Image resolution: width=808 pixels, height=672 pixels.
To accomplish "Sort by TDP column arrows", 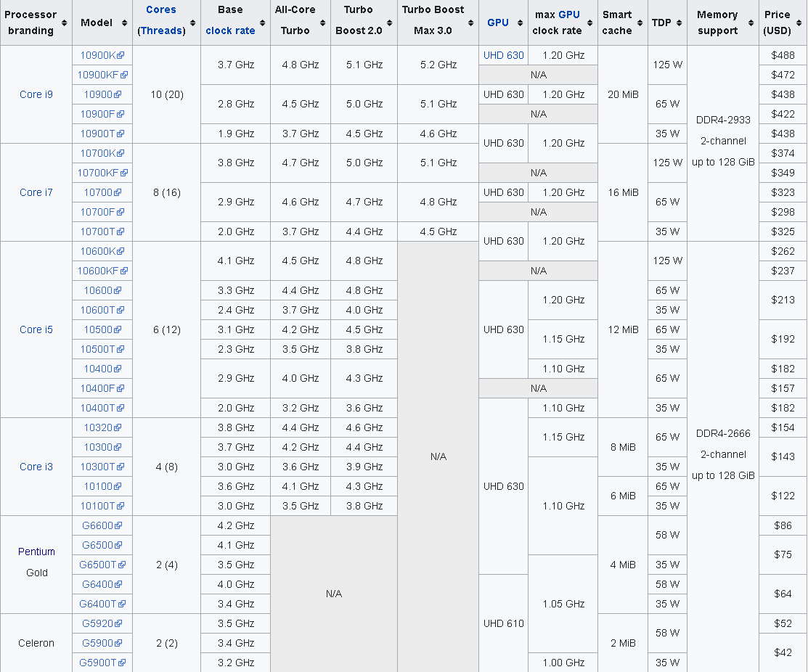I will click(680, 22).
